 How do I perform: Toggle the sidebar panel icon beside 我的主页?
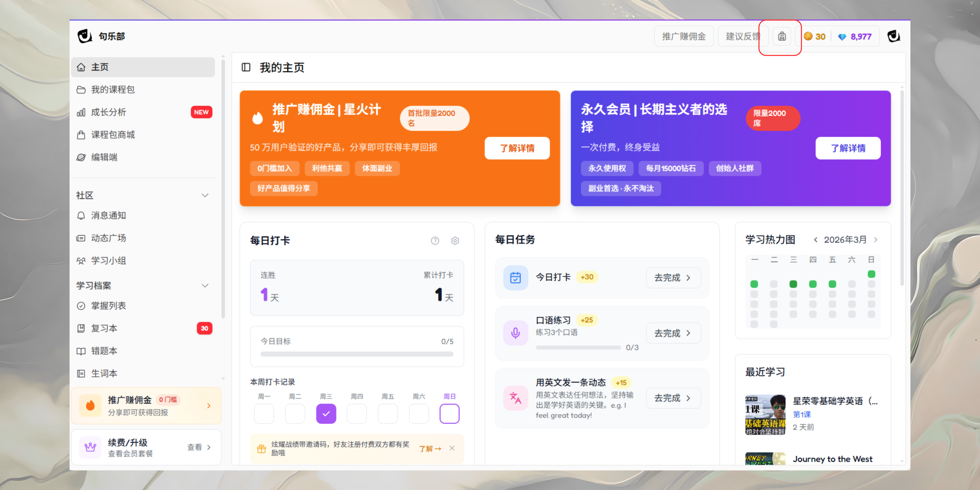click(x=246, y=67)
